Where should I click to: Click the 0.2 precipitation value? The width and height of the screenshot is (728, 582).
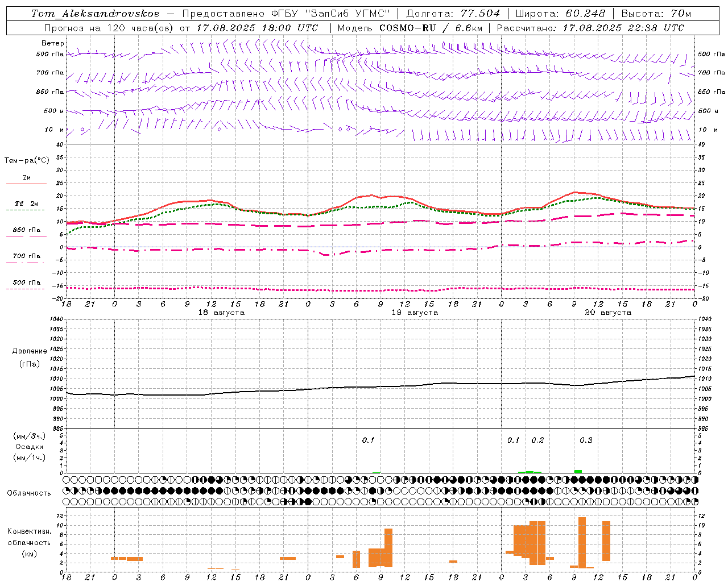[537, 440]
